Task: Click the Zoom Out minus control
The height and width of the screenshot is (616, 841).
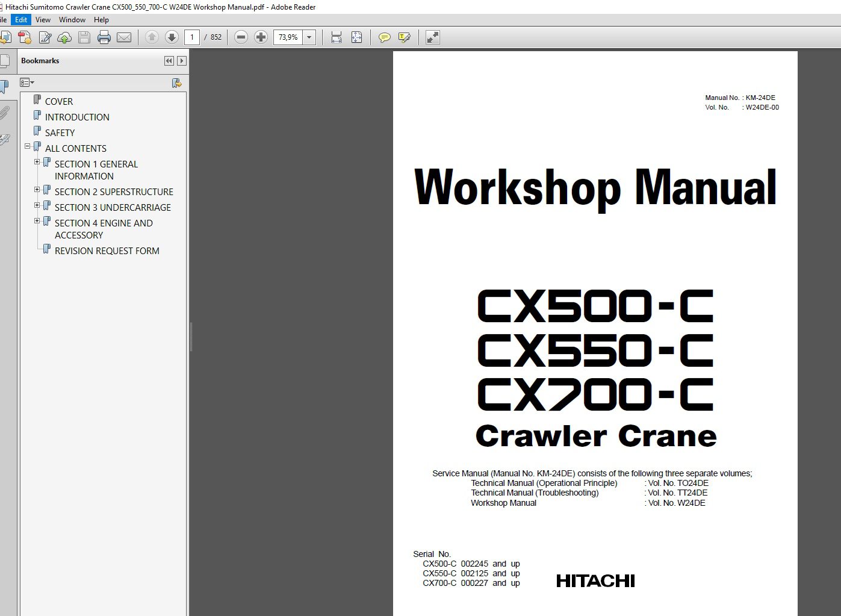Action: (x=241, y=37)
